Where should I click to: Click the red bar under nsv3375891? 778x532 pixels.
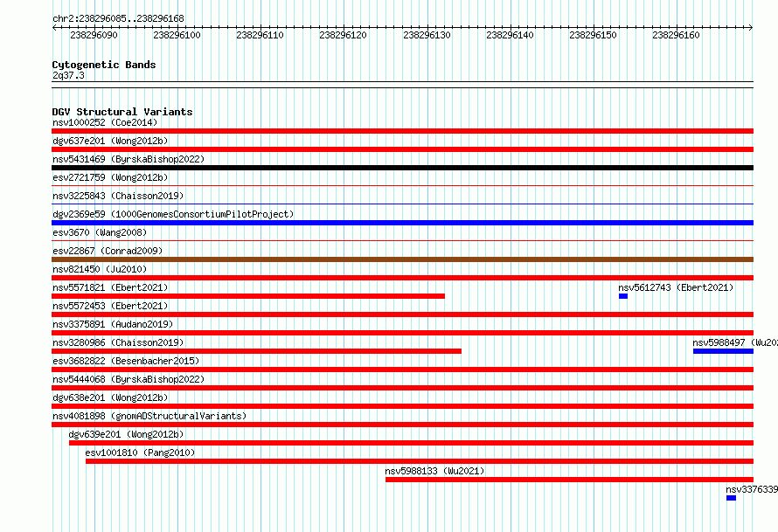[402, 333]
